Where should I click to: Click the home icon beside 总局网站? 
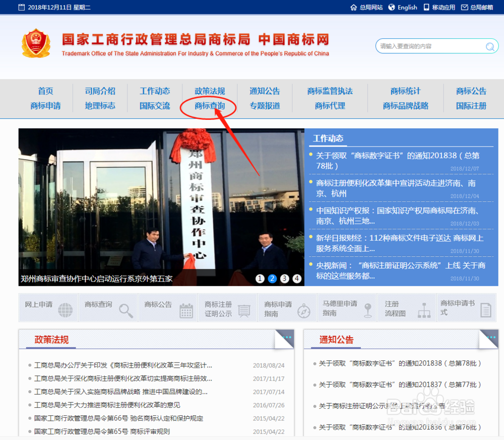tap(353, 8)
